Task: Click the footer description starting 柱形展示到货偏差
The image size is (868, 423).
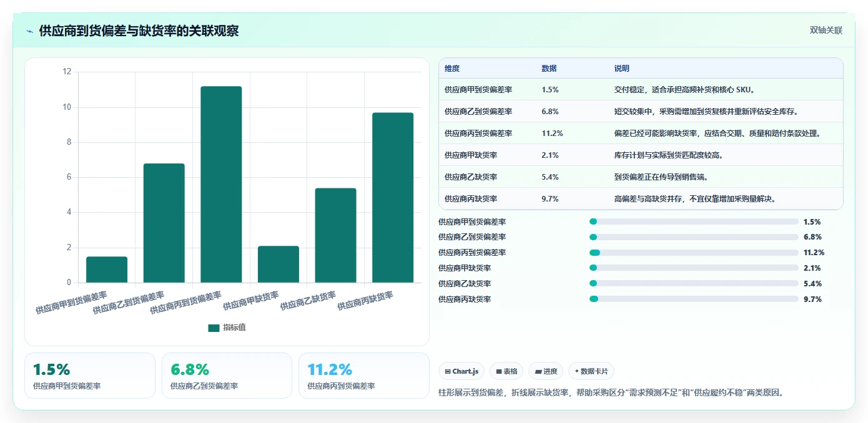Action: pyautogui.click(x=611, y=393)
